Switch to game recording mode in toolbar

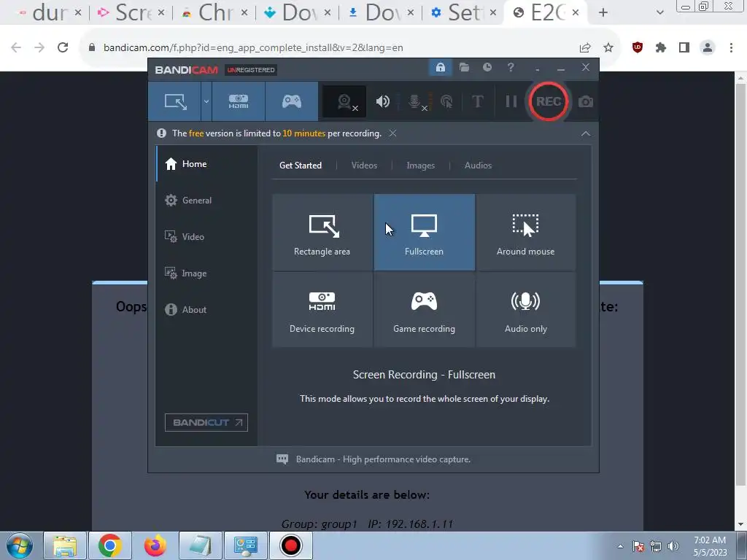[292, 101]
